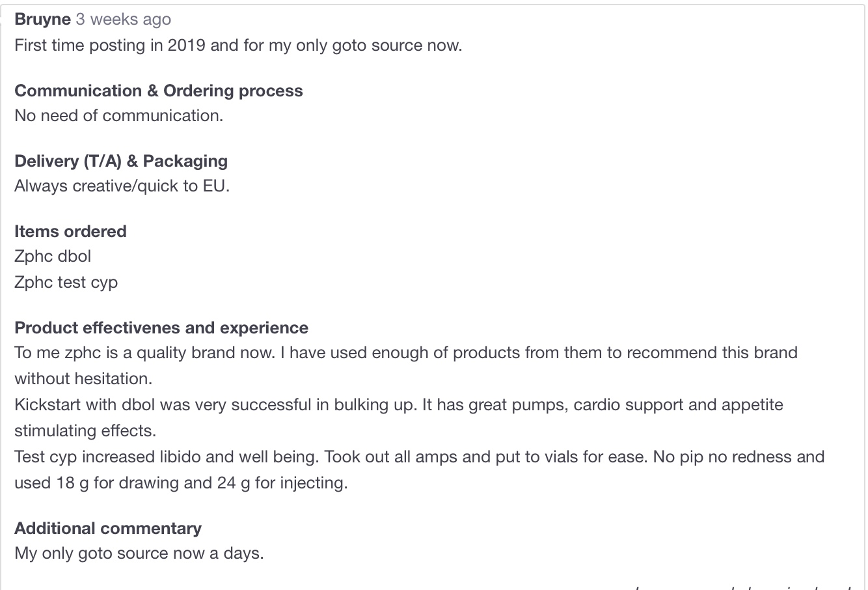Click the sentence starting 'To me zphc is a quality brand'
The width and height of the screenshot is (868, 590).
pyautogui.click(x=405, y=352)
